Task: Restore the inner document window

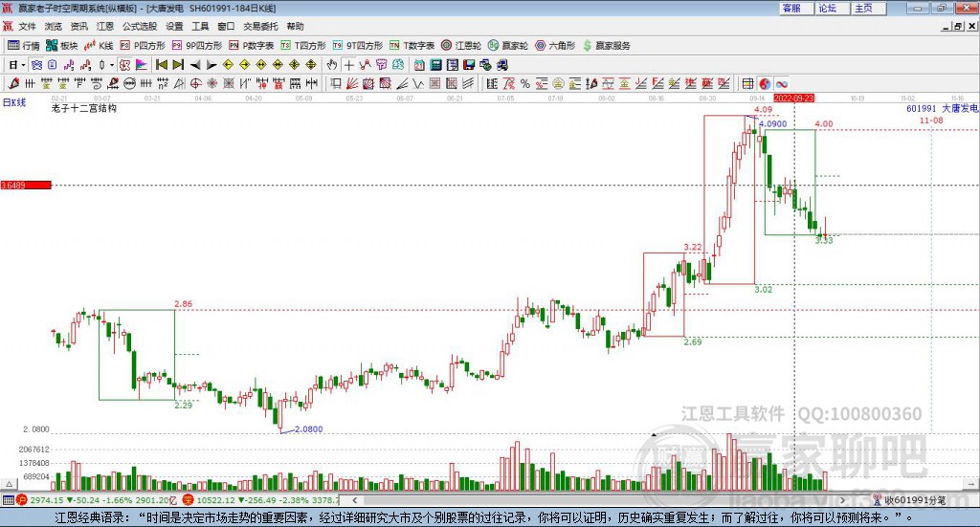Action: [958, 26]
